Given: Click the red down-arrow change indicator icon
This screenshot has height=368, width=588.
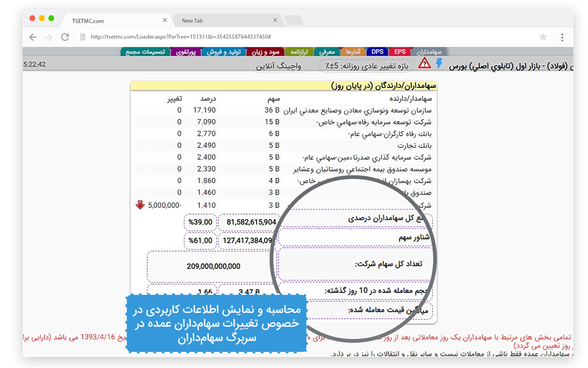Looking at the screenshot, I should [x=140, y=205].
